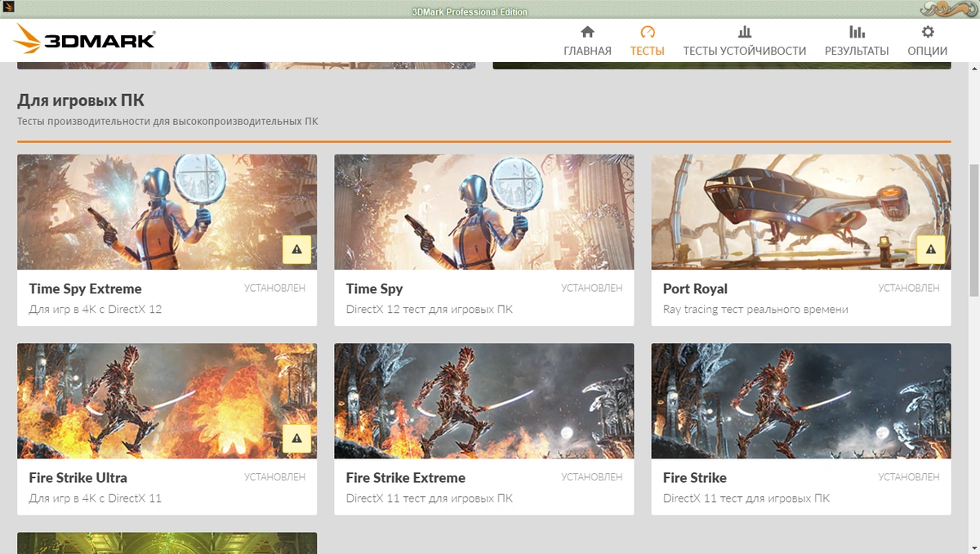Click the Fire Strike Ultra title
Image resolution: width=980 pixels, height=554 pixels.
78,477
